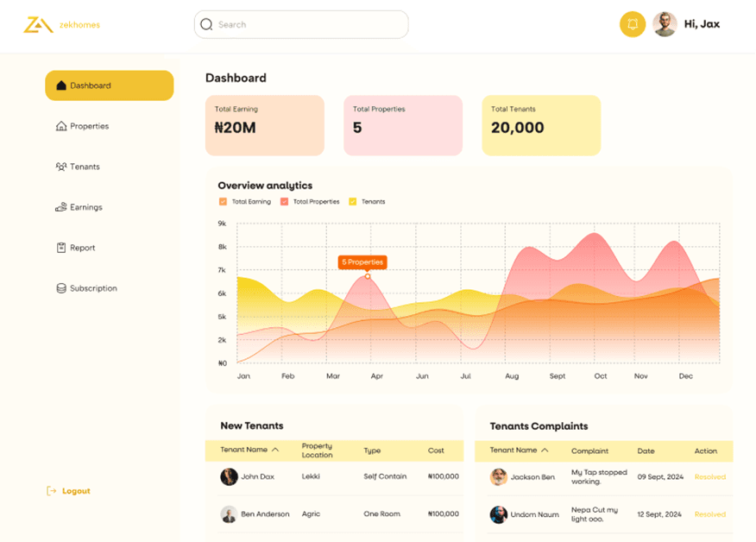This screenshot has width=756, height=542.
Task: Select the Total Tenants summary card
Action: click(540, 125)
